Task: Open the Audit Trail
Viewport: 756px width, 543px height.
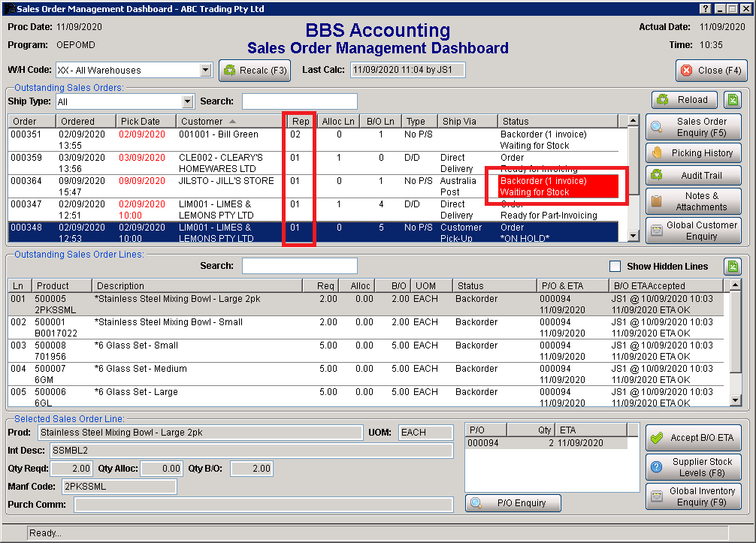Action: (x=693, y=176)
